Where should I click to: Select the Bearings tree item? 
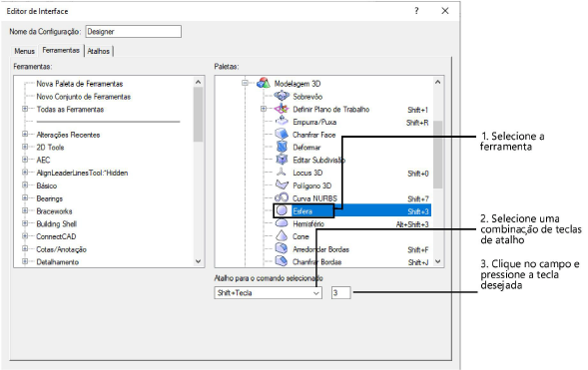50,198
